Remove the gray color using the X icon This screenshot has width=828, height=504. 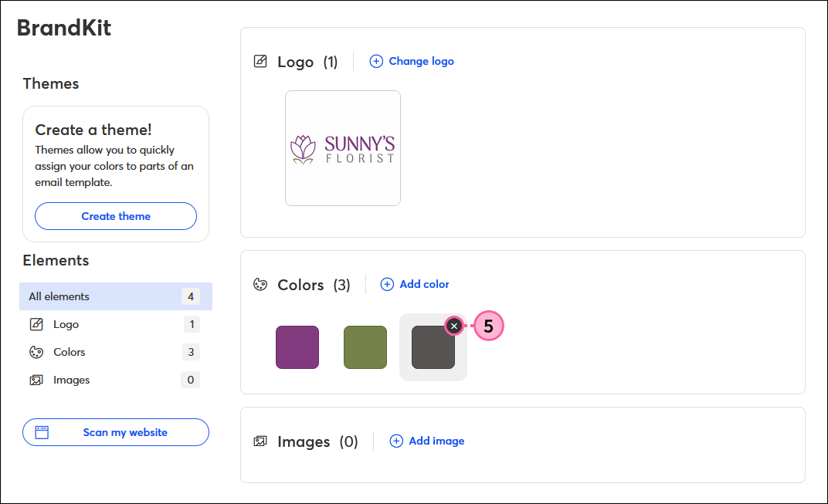(x=454, y=326)
